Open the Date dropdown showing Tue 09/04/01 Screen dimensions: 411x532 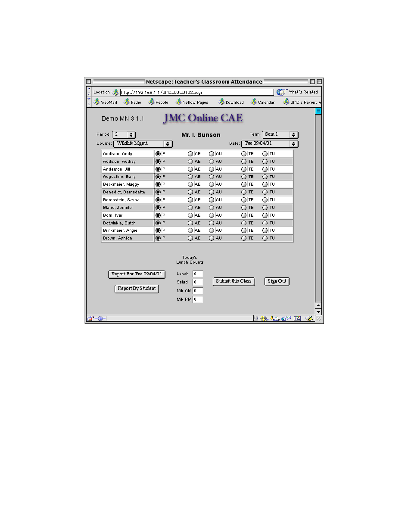270,144
